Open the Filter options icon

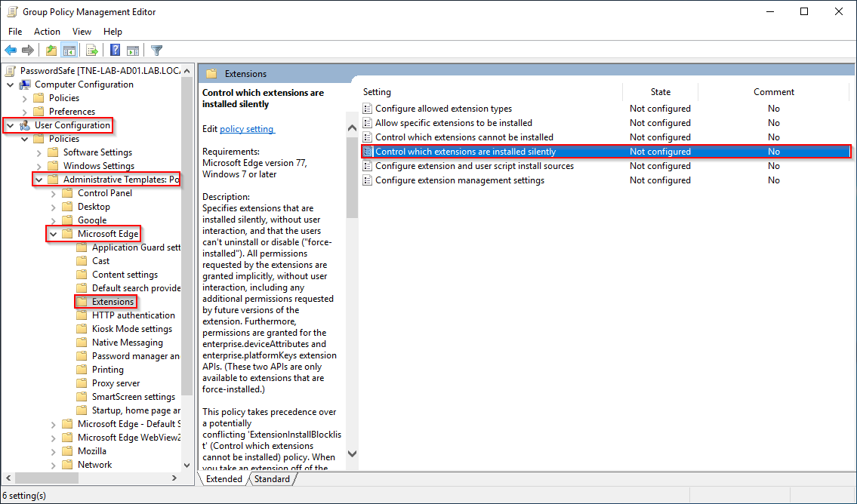tap(156, 50)
